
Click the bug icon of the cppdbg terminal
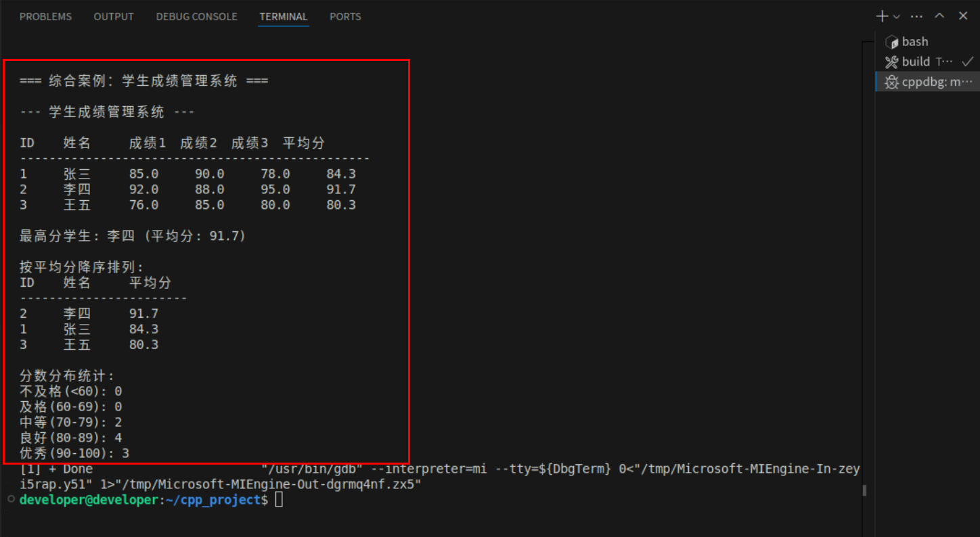[891, 82]
